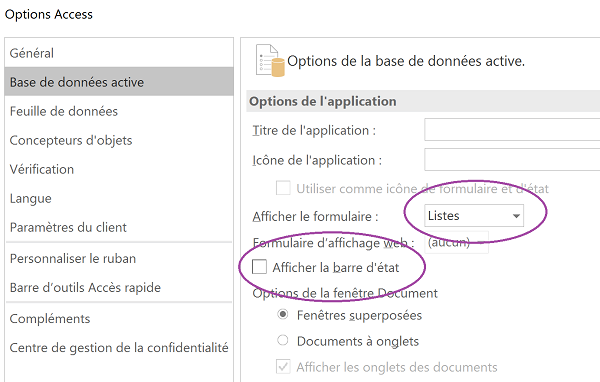Click the Options Access dialog title
Image resolution: width=600 pixels, height=382 pixels.
coord(49,15)
